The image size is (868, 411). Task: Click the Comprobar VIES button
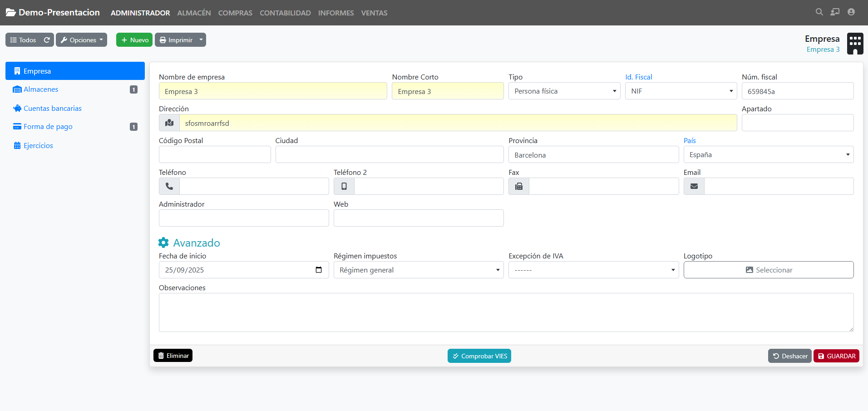(x=479, y=356)
